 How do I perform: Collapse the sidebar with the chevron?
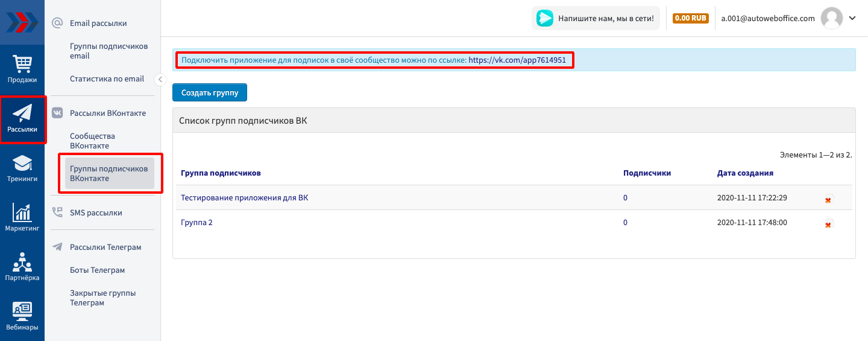pyautogui.click(x=160, y=79)
